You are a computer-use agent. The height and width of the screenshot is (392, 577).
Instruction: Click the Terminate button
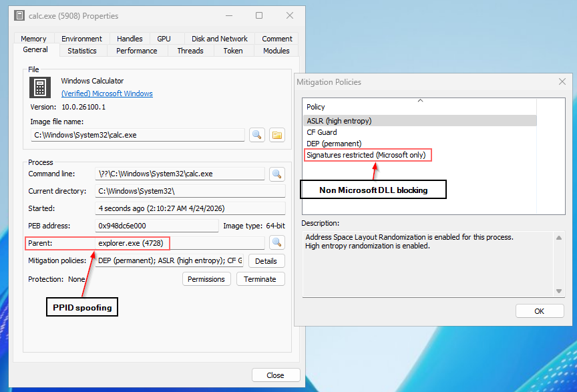click(260, 279)
